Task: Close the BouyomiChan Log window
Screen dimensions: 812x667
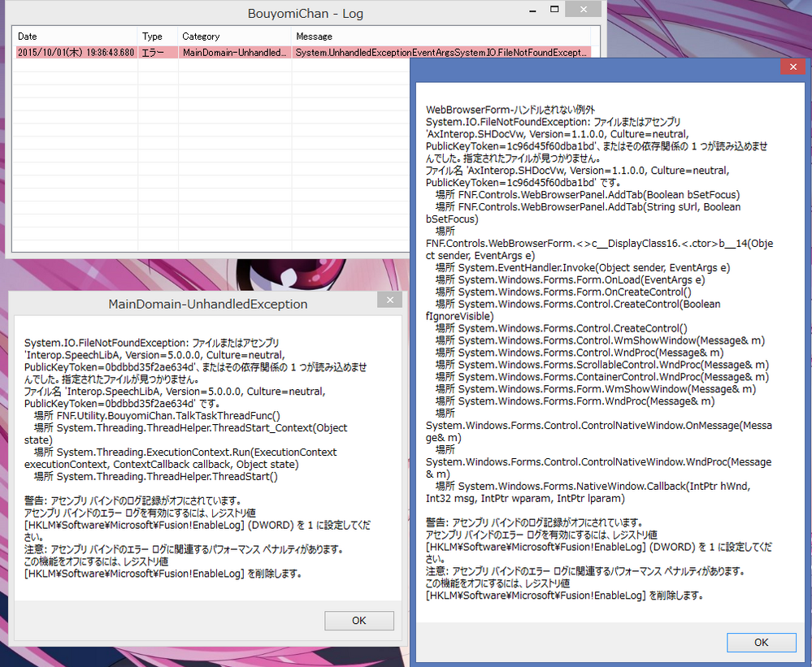Action: tap(583, 9)
